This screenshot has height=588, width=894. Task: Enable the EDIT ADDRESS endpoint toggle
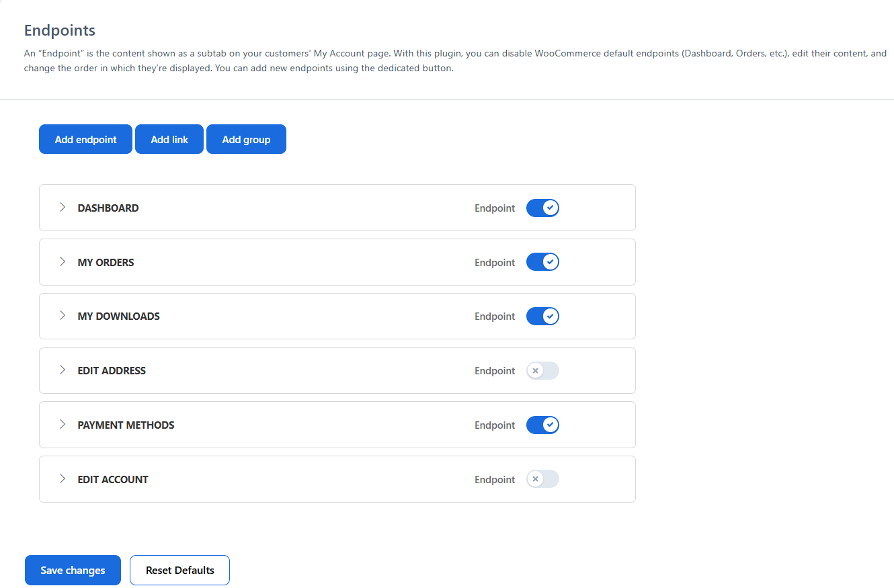542,370
